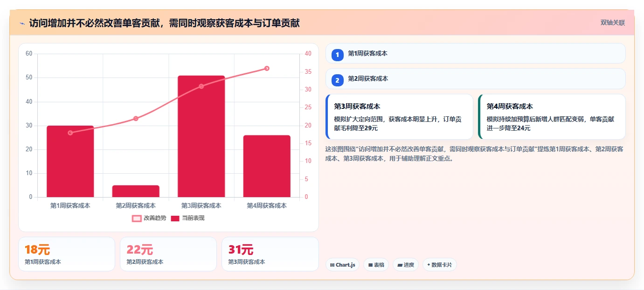
Task: Toggle the 当前表现 legend entry
Action: click(x=187, y=218)
